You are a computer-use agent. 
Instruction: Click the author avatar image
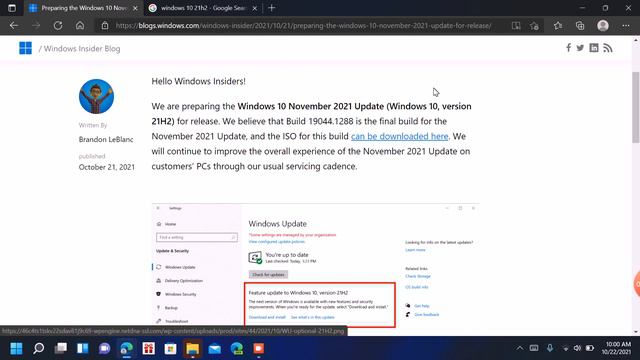coord(96,96)
